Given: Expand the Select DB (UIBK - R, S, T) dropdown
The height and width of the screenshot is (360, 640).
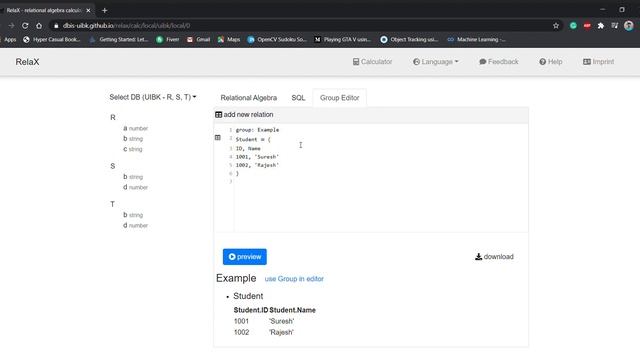Looking at the screenshot, I should click(153, 97).
